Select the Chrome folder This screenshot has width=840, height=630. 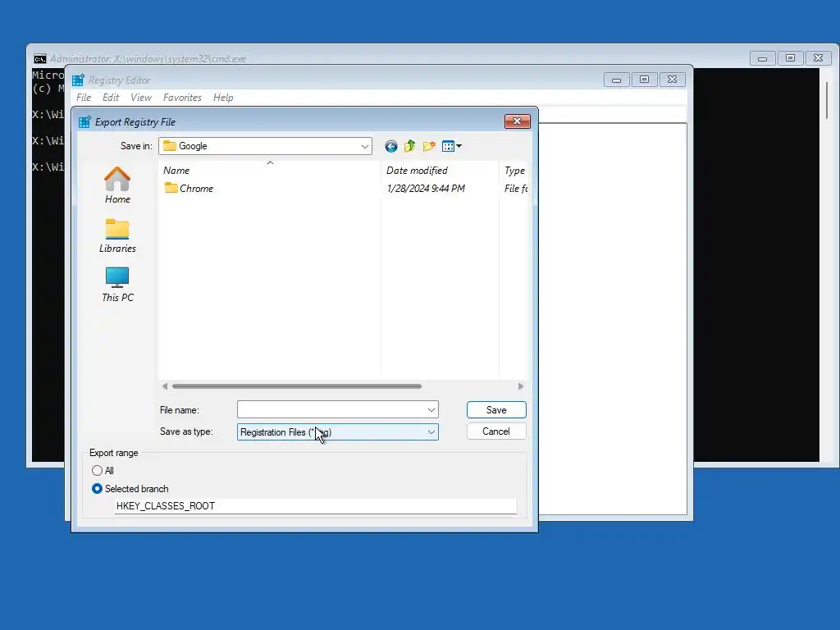[x=189, y=189]
